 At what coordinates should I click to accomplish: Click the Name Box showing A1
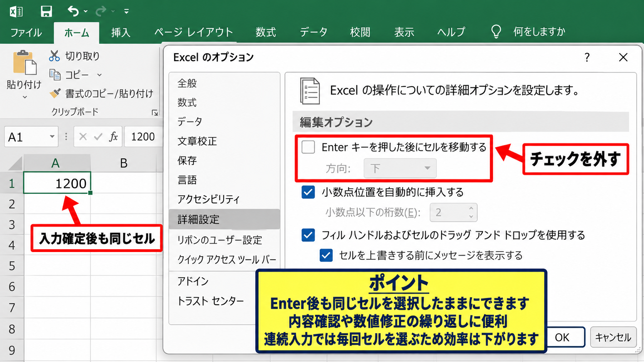coord(31,137)
